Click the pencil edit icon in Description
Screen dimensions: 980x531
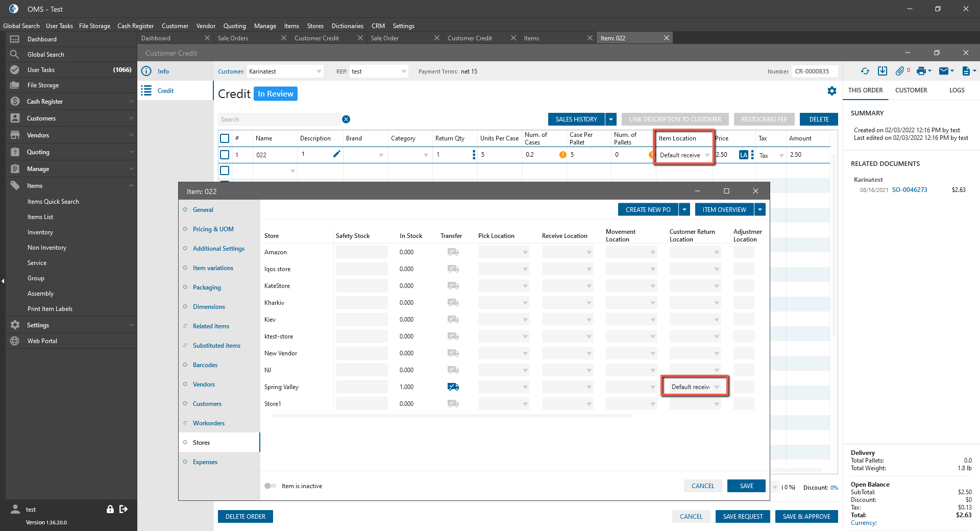point(336,154)
